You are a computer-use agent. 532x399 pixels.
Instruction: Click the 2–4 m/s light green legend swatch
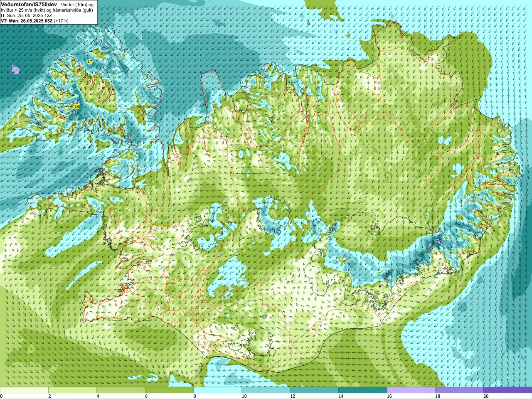point(72,390)
